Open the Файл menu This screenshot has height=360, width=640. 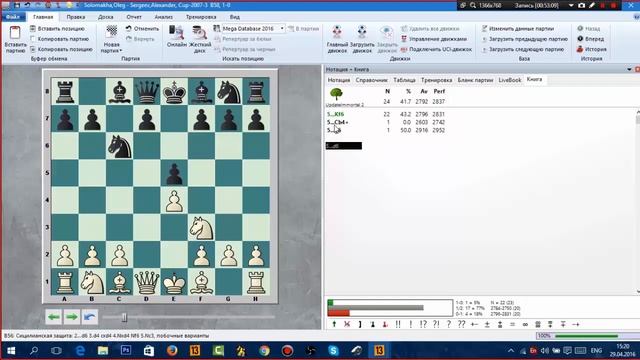pos(13,17)
